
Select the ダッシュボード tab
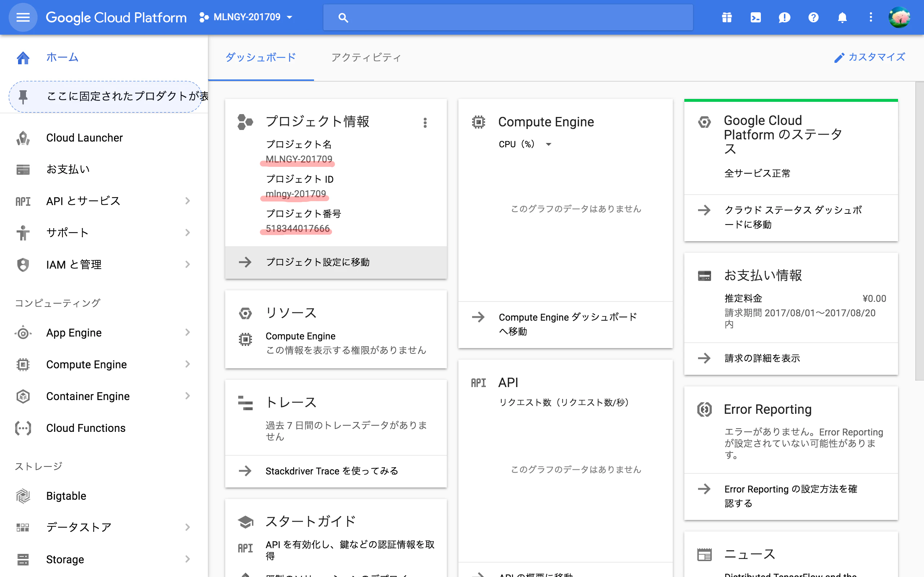(261, 57)
